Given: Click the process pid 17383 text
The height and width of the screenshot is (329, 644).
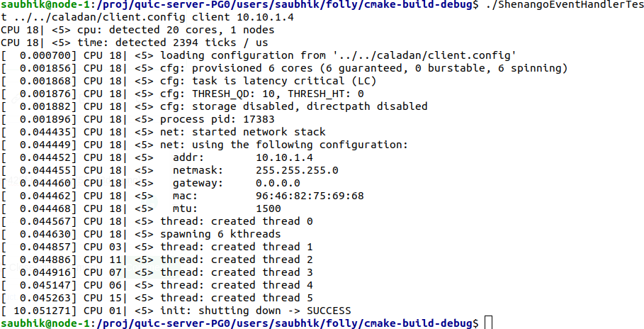Looking at the screenshot, I should 218,119.
